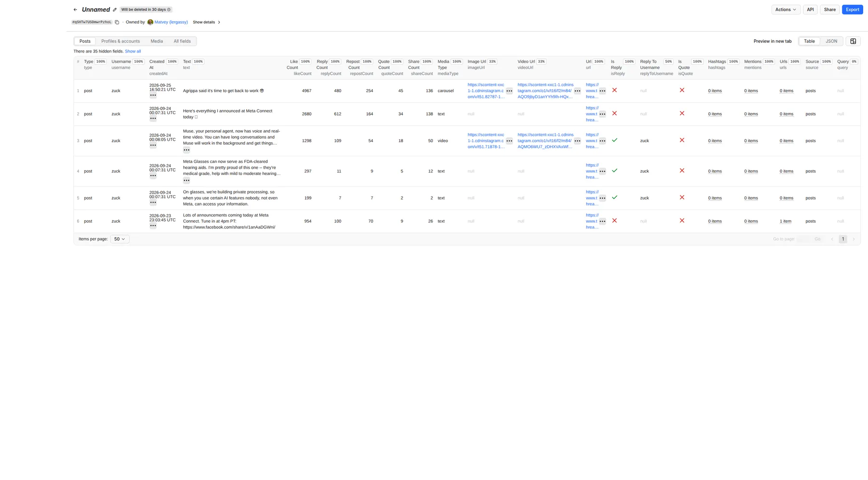Click the API button
The width and height of the screenshot is (868, 480).
(x=810, y=10)
